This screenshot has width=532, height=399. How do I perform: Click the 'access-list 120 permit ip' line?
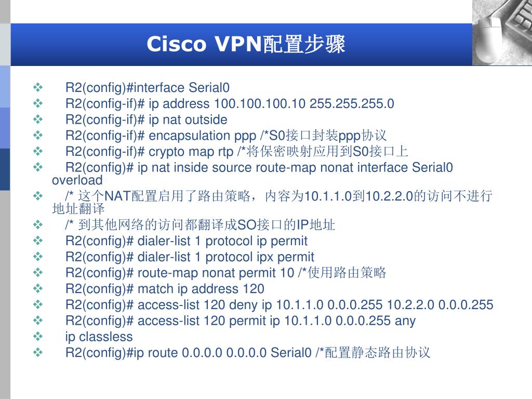241,321
